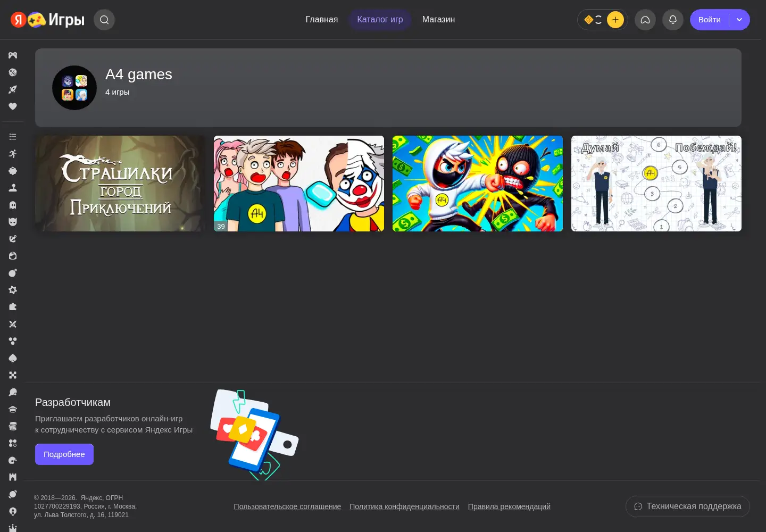The width and height of the screenshot is (766, 532).
Task: Select the running man category icon
Action: [x=13, y=154]
